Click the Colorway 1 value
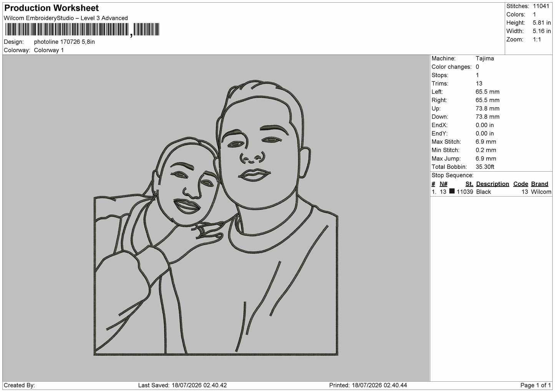 click(49, 50)
